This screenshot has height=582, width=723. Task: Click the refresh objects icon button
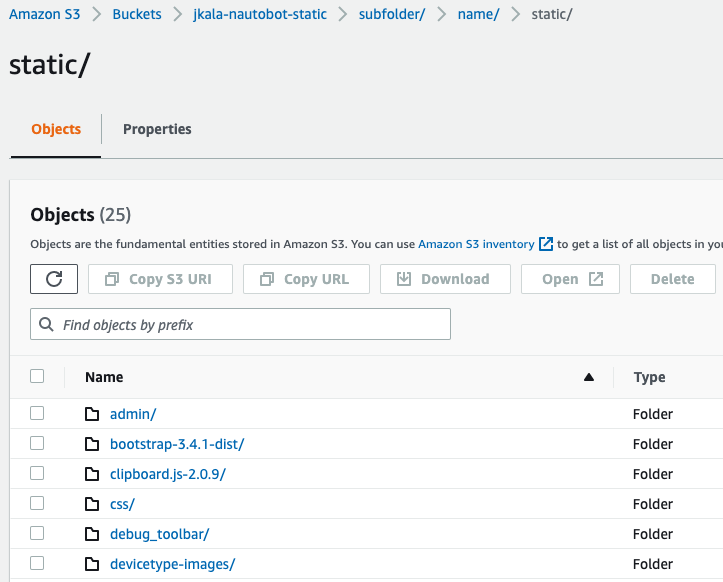pos(54,279)
